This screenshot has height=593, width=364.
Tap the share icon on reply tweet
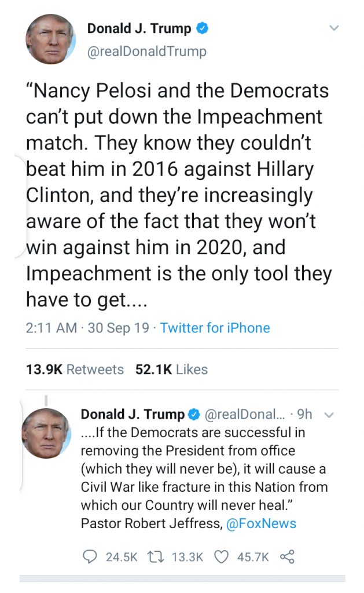click(287, 557)
